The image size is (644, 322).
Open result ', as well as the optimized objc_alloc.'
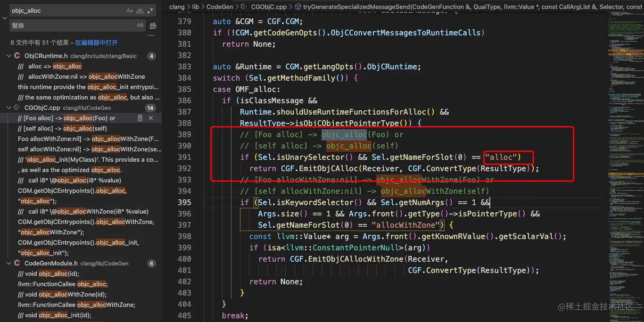pyautogui.click(x=70, y=170)
